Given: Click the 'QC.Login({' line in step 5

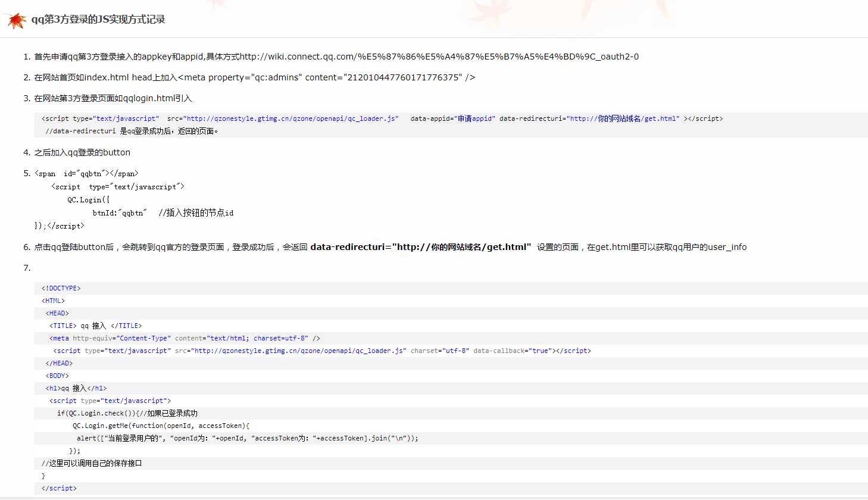Looking at the screenshot, I should click(x=89, y=200).
